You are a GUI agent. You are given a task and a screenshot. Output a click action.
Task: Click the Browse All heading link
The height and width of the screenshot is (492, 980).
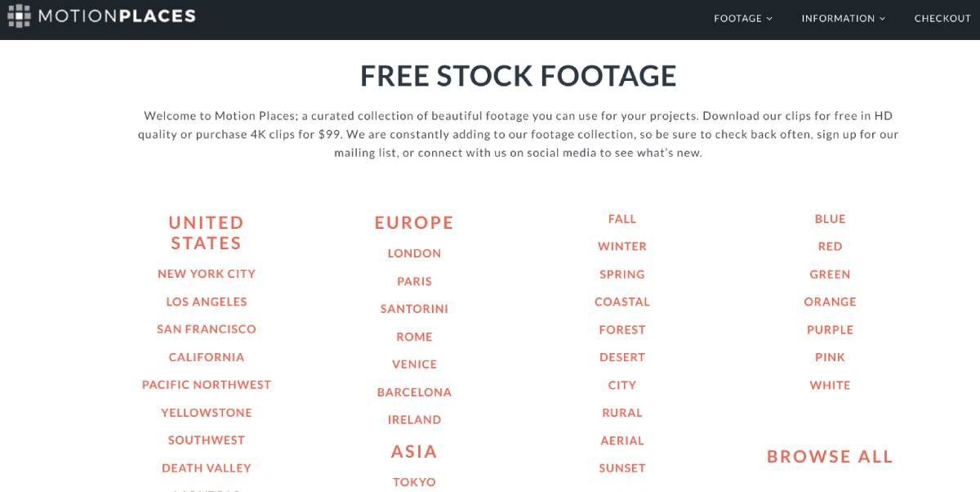tap(830, 457)
